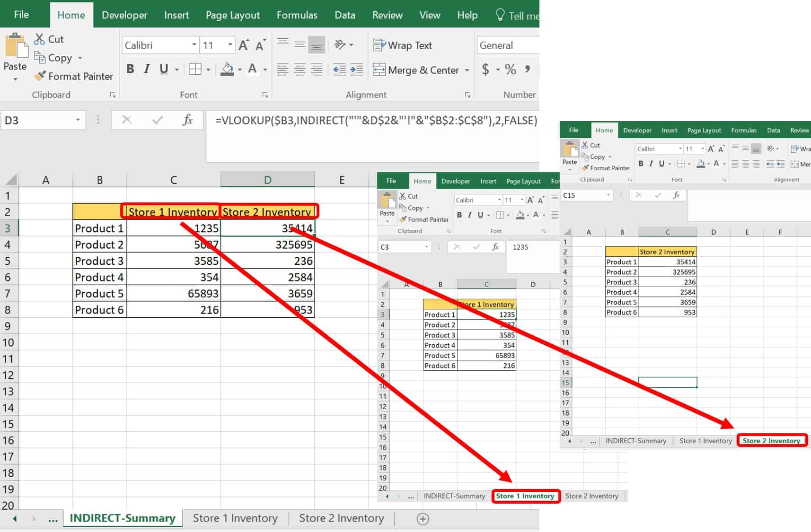Switch to Store 1 Inventory sheet in main window
811x532 pixels.
[x=235, y=518]
